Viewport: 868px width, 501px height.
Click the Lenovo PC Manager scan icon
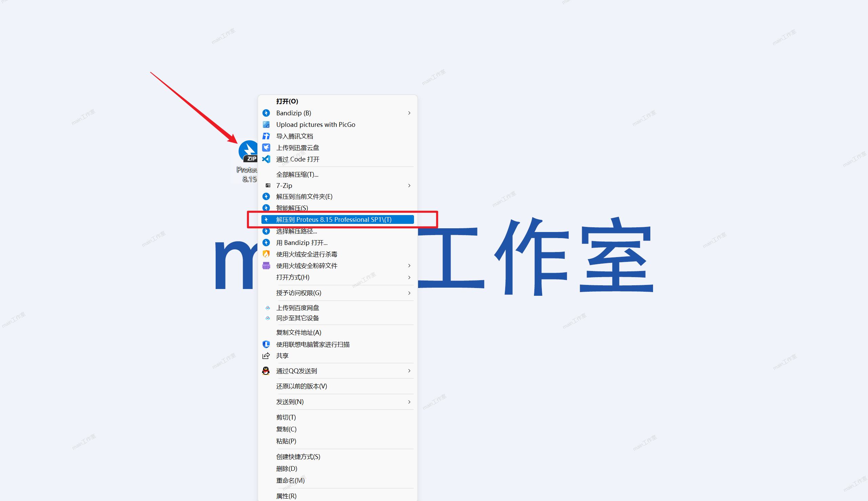click(266, 344)
